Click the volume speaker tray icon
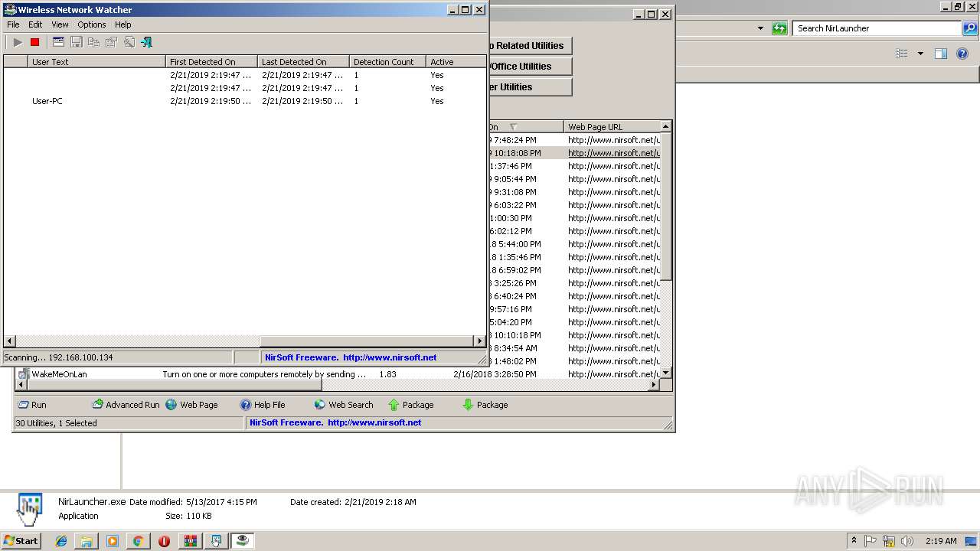Viewport: 980px width, 551px height. point(906,541)
